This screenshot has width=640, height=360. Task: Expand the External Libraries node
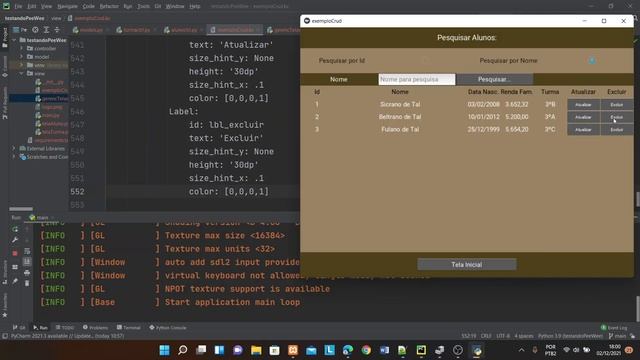coord(14,149)
